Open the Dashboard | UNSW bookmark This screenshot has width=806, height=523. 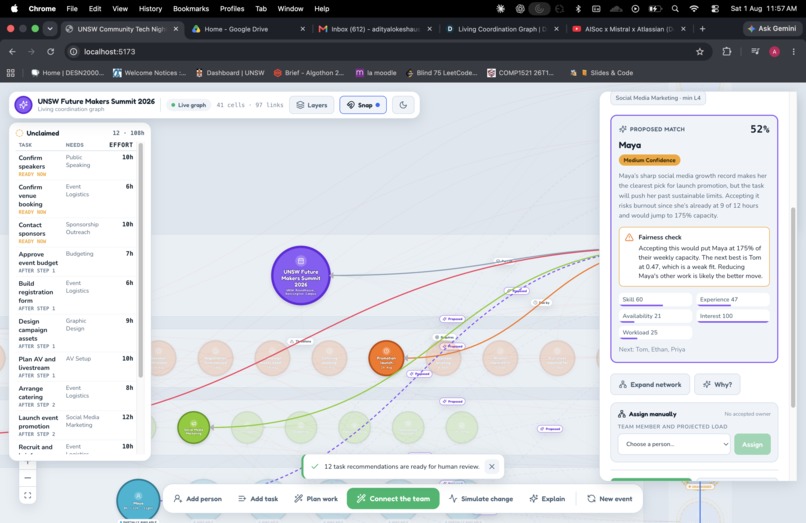pyautogui.click(x=230, y=73)
